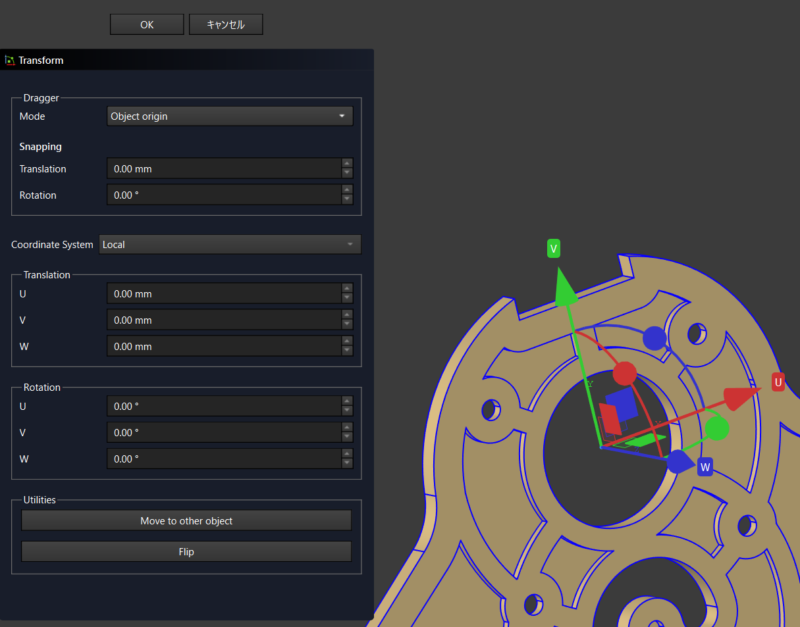Pick the green planar dragger square
800x627 pixels.
click(644, 441)
